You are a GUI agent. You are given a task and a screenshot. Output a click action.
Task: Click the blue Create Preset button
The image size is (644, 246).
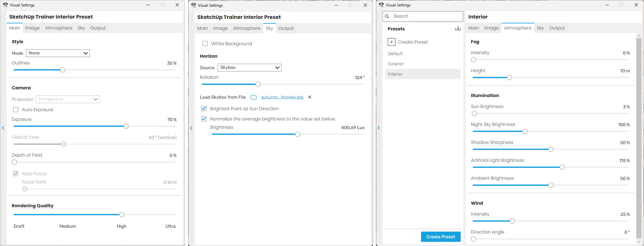[x=441, y=237]
